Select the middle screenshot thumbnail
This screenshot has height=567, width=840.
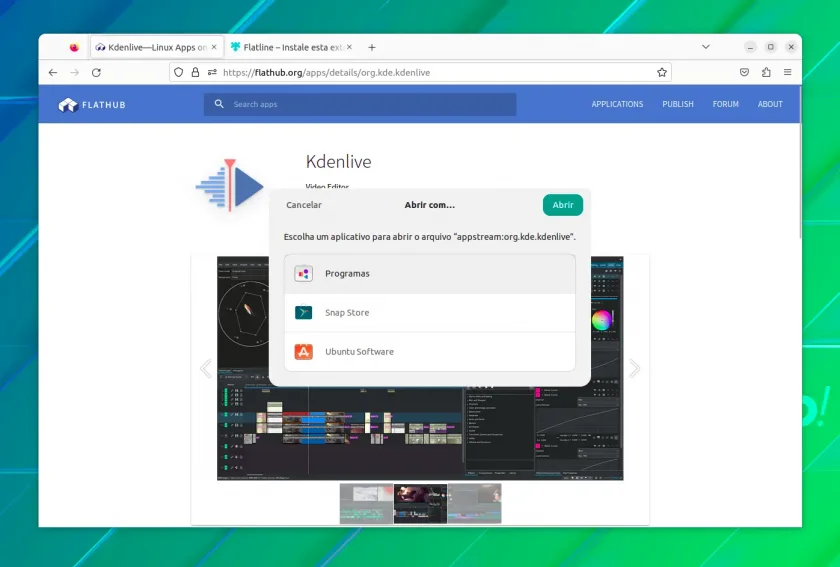421,503
